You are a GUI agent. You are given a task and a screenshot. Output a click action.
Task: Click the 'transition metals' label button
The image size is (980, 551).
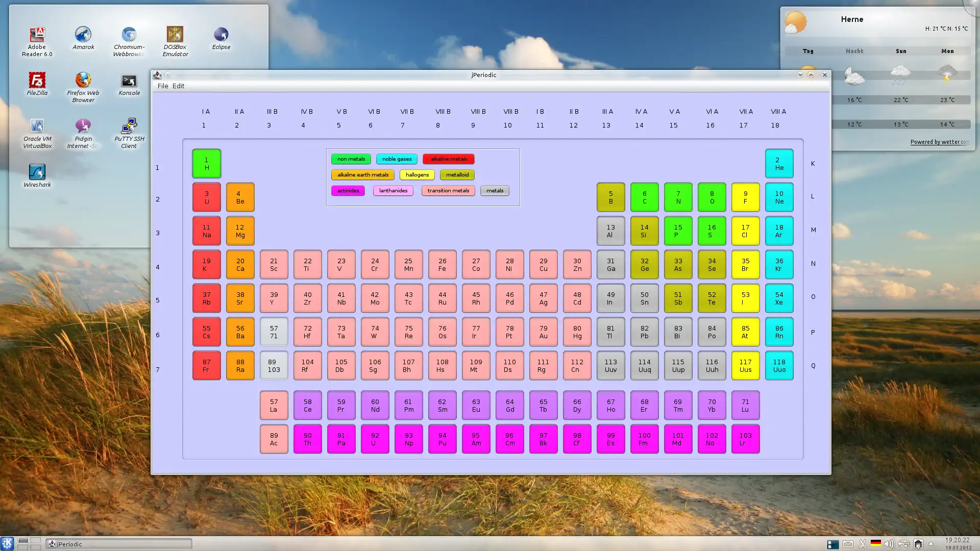pos(448,190)
